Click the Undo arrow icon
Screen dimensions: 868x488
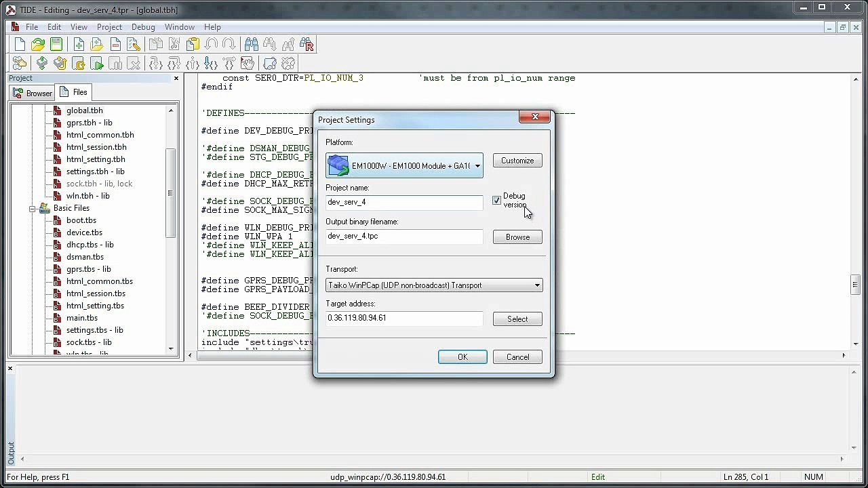[211, 45]
